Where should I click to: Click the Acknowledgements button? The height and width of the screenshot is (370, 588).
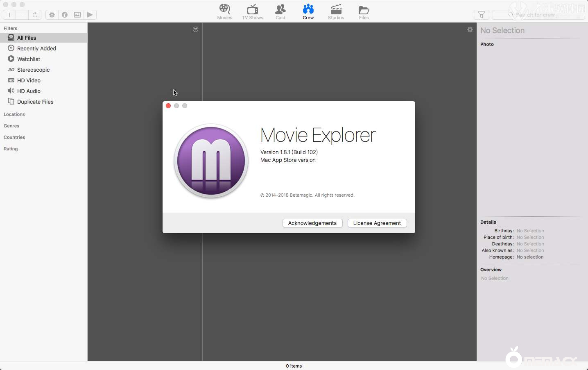coord(312,223)
